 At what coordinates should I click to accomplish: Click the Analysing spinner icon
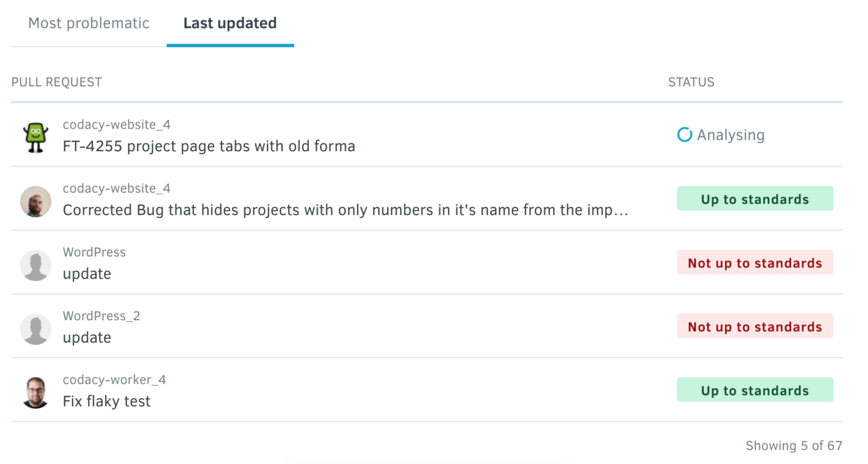click(684, 135)
